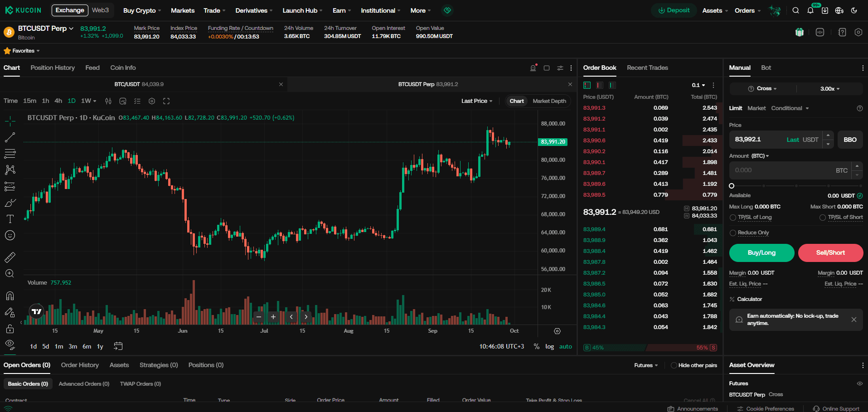The height and width of the screenshot is (412, 868).
Task: Hide Futures balance with eye icon
Action: (859, 383)
